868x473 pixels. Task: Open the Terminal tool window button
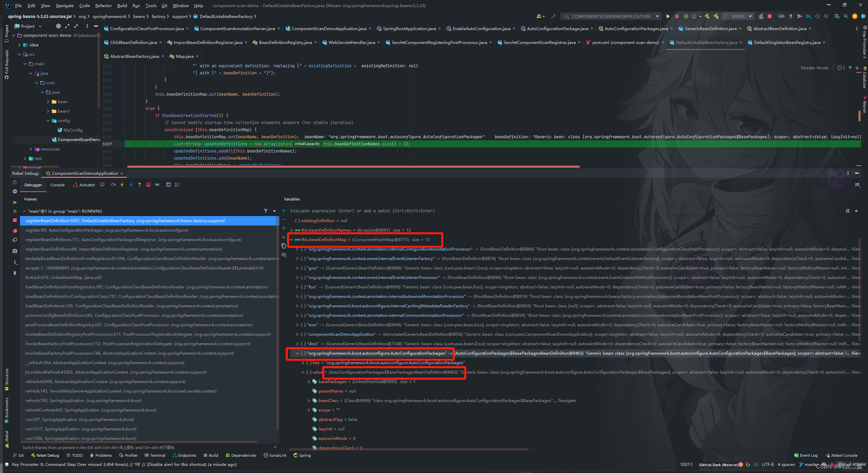155,455
